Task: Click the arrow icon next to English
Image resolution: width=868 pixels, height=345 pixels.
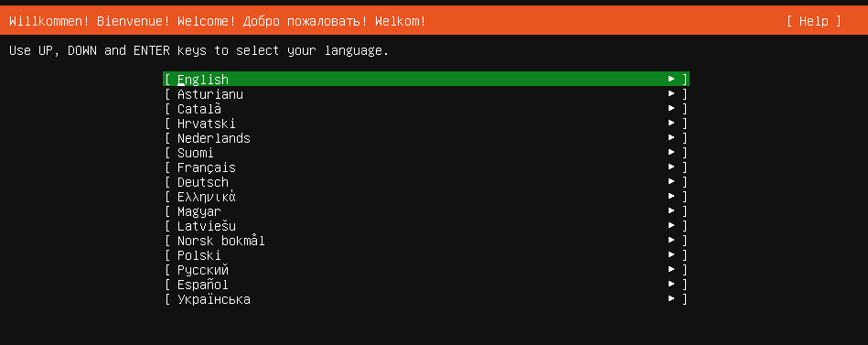Action: [x=671, y=80]
